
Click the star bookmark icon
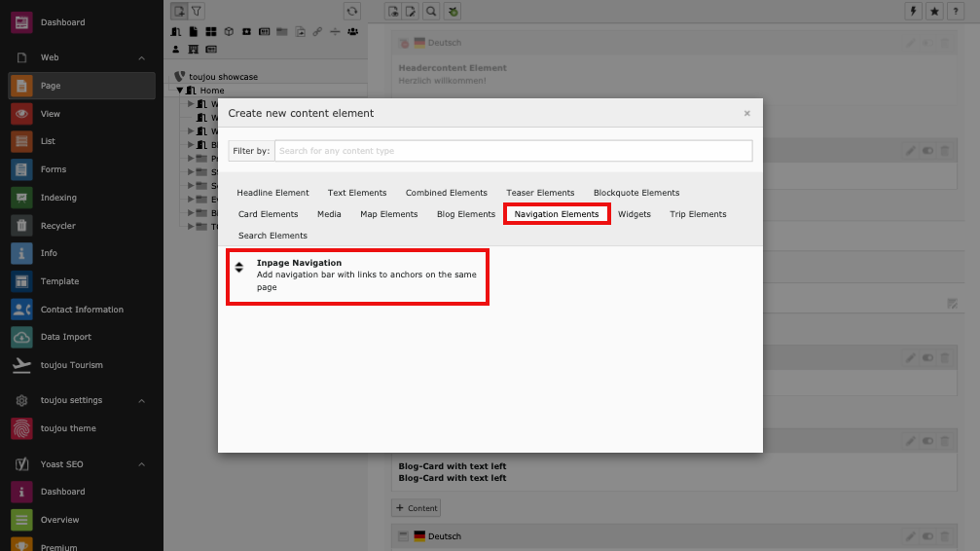pyautogui.click(x=934, y=11)
